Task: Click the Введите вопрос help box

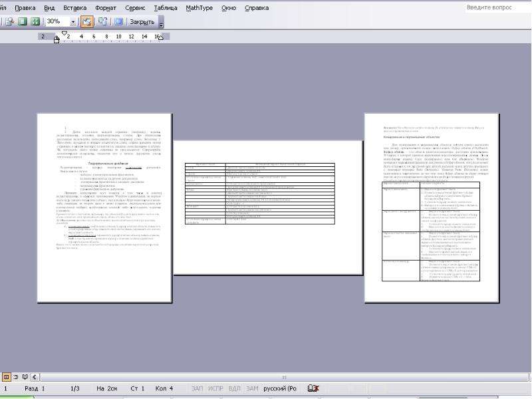Action: [x=497, y=7]
